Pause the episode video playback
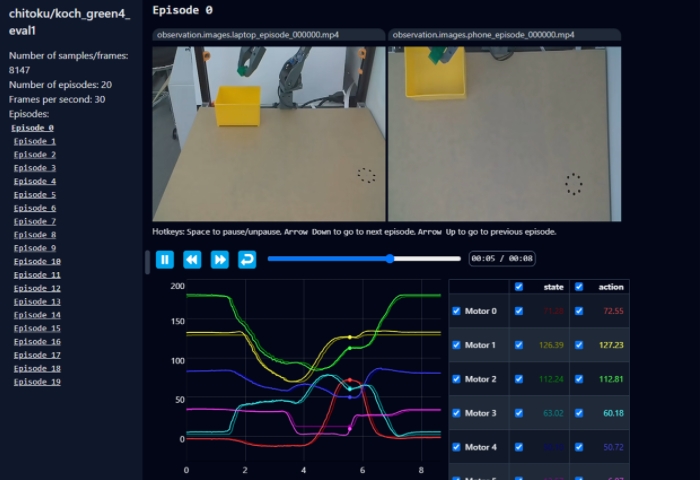 coord(165,259)
